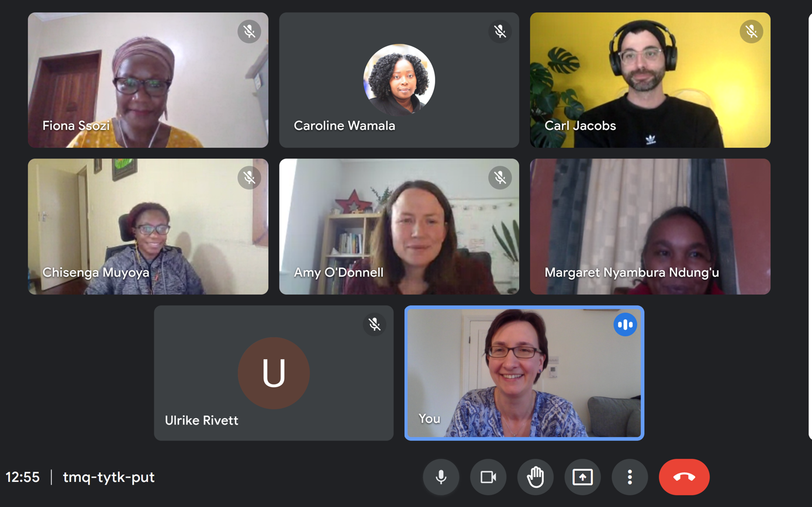Click the 12:55 clock display
Image resolution: width=812 pixels, height=507 pixels.
pyautogui.click(x=23, y=477)
